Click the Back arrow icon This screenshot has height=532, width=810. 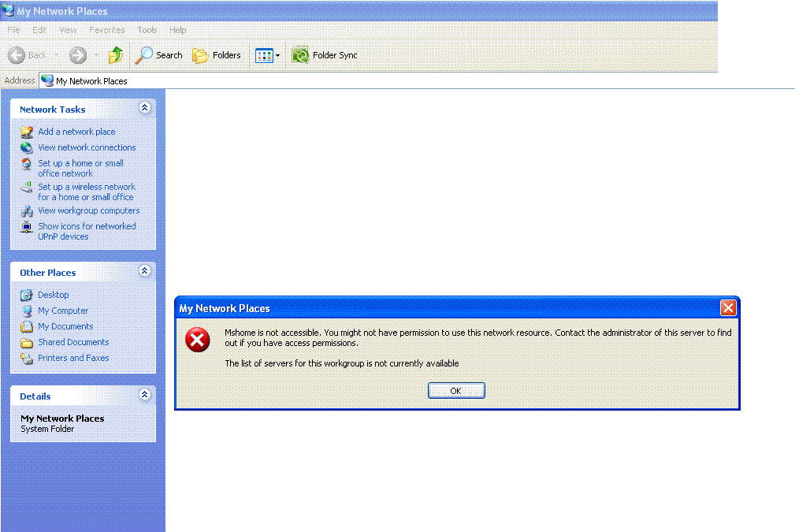17,55
